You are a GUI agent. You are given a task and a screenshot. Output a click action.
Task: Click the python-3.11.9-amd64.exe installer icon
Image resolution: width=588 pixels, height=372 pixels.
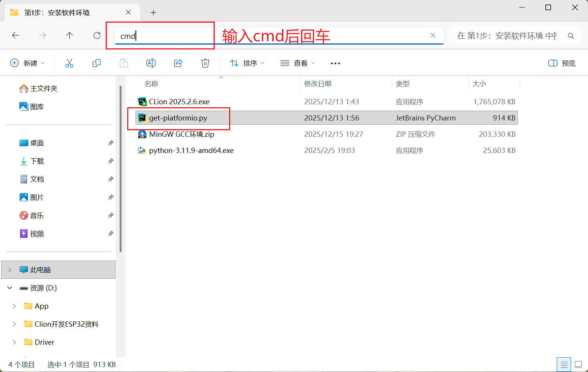click(142, 150)
